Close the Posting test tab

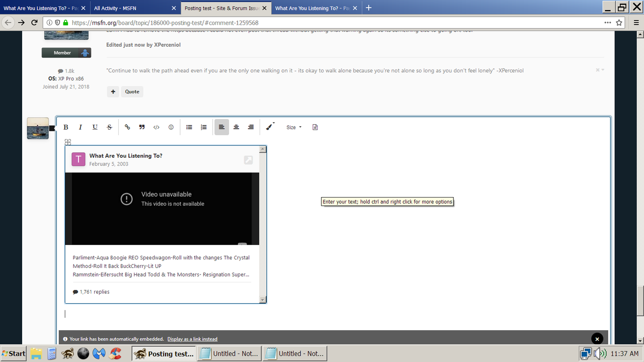(264, 8)
